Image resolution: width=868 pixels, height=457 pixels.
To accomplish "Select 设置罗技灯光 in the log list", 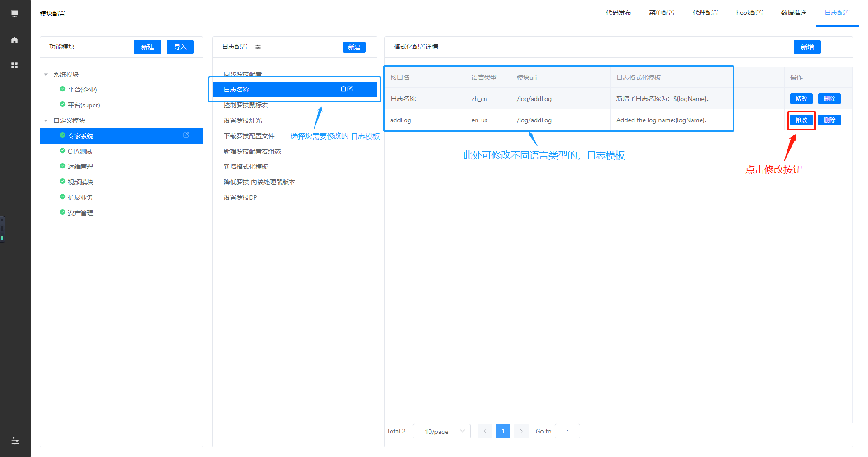I will coord(243,120).
